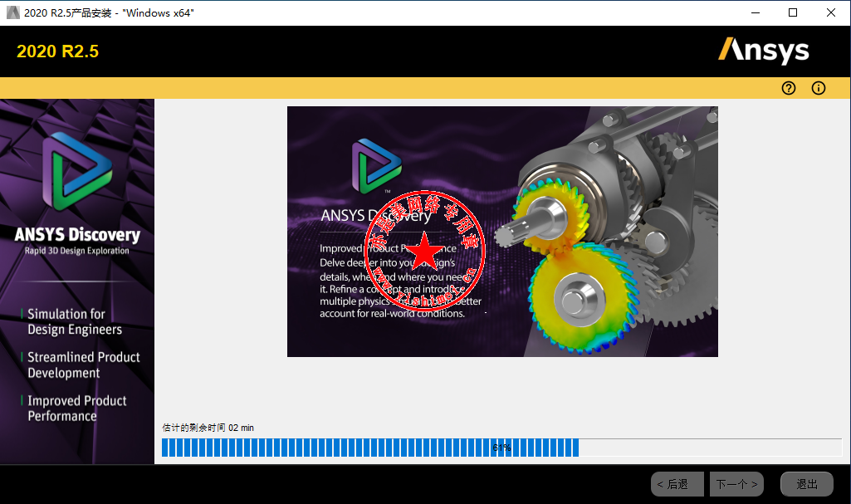Click the 下一个 > next button
This screenshot has width=851, height=504.
[736, 484]
